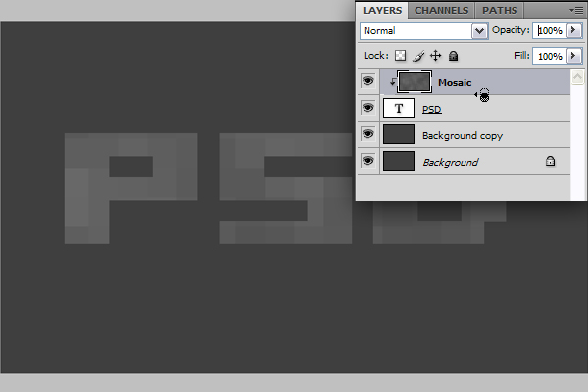Select the Background copy layer thumbnail
This screenshot has height=392, width=588.
click(399, 134)
